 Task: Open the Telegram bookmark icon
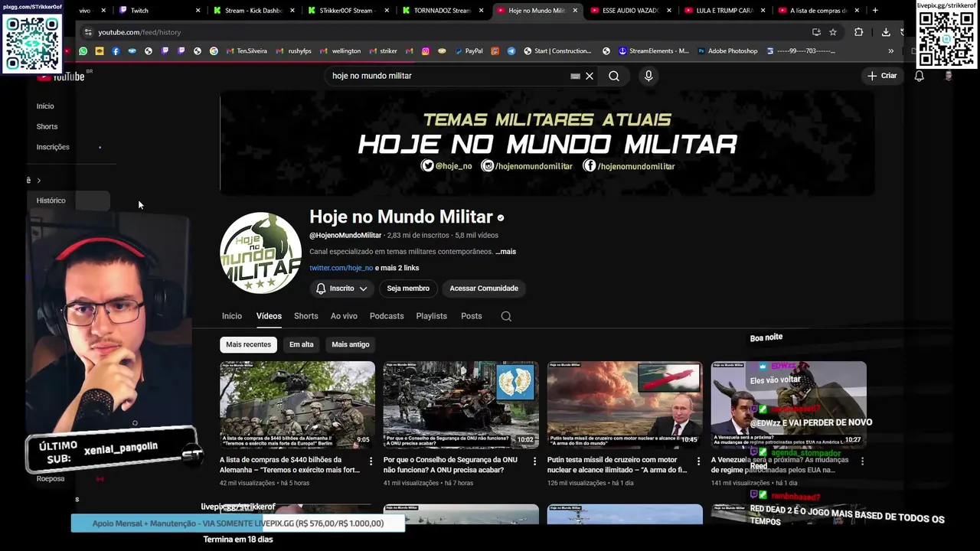[x=511, y=51]
